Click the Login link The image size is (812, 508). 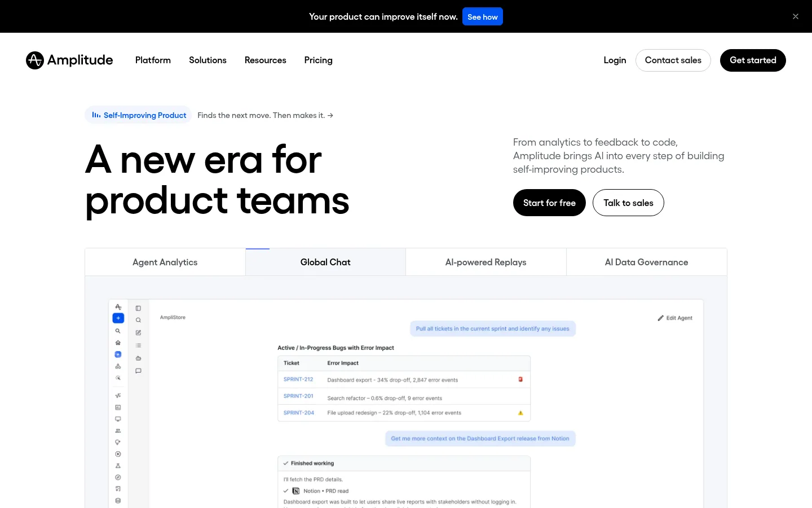pos(615,60)
